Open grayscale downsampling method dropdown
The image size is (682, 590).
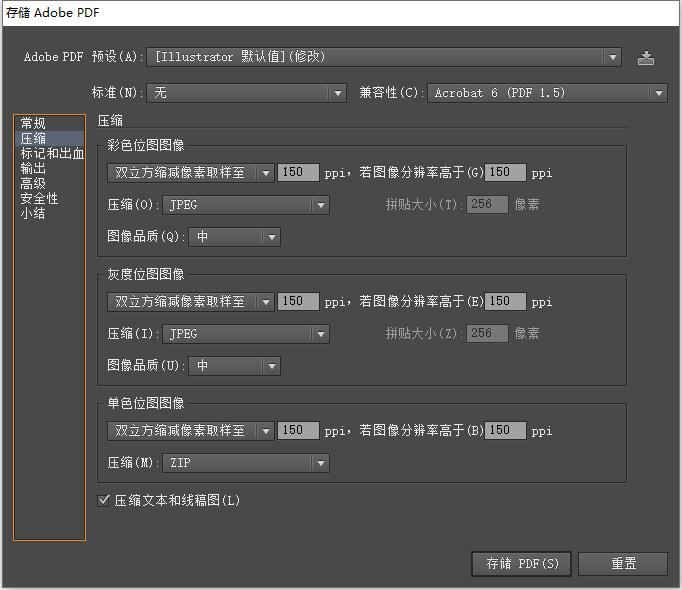pos(190,302)
